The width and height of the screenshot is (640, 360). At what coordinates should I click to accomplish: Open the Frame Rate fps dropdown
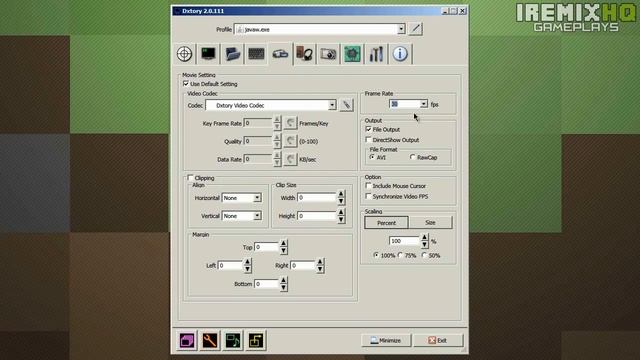tap(424, 104)
